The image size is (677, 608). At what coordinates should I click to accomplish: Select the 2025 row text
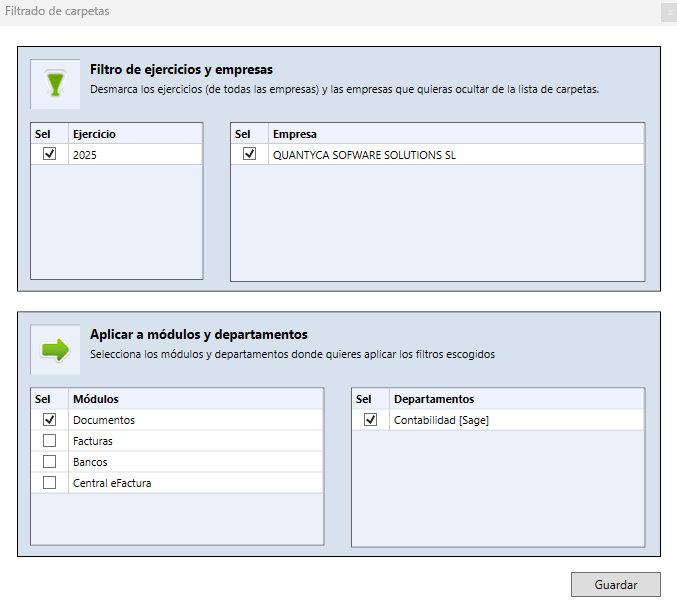click(x=85, y=155)
